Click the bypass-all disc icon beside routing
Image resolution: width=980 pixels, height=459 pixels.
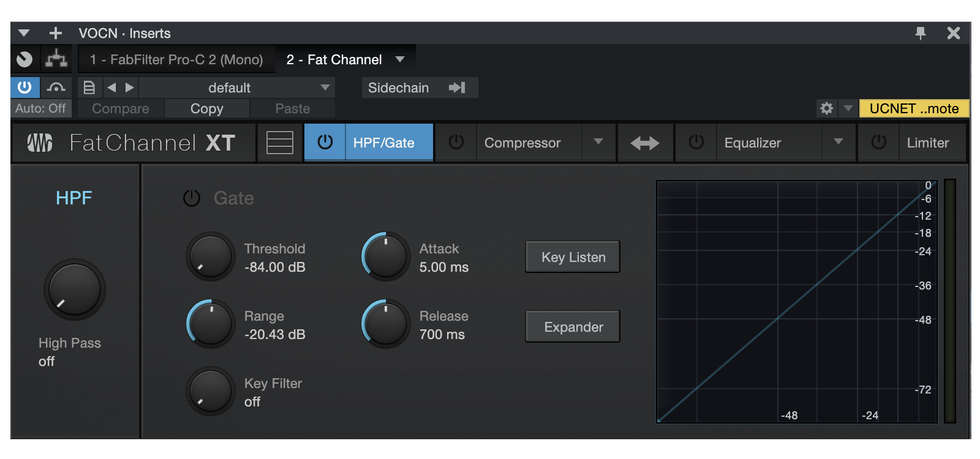point(25,59)
